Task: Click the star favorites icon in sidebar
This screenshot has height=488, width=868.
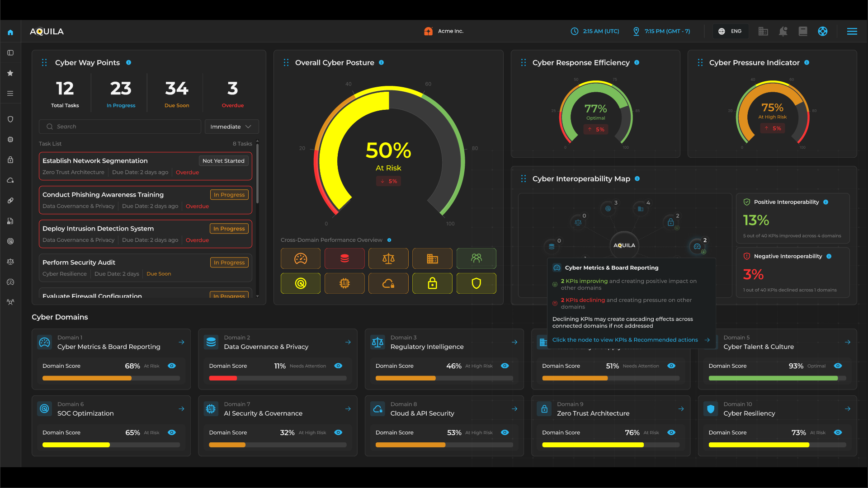Action: point(10,73)
